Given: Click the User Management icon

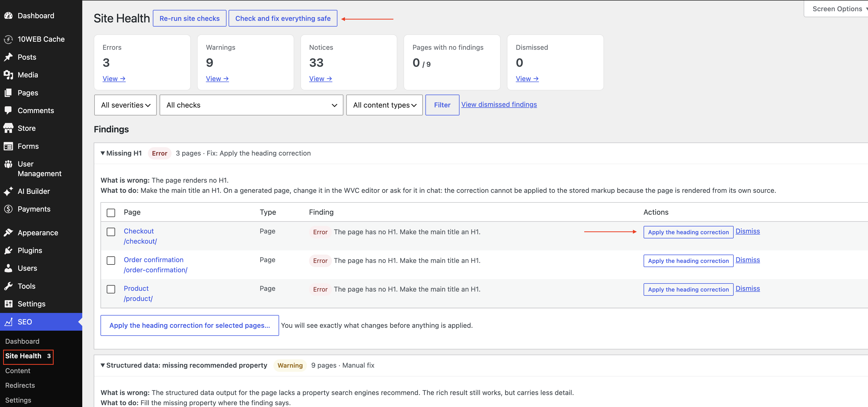Looking at the screenshot, I should [8, 164].
